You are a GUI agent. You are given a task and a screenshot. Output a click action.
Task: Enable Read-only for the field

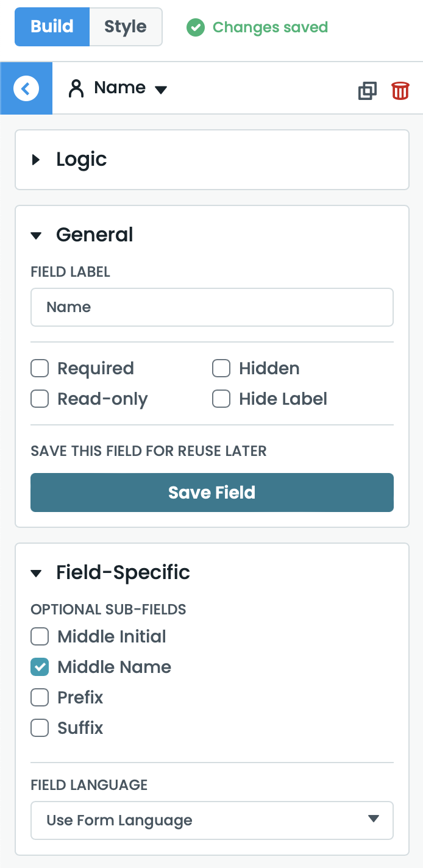point(39,399)
